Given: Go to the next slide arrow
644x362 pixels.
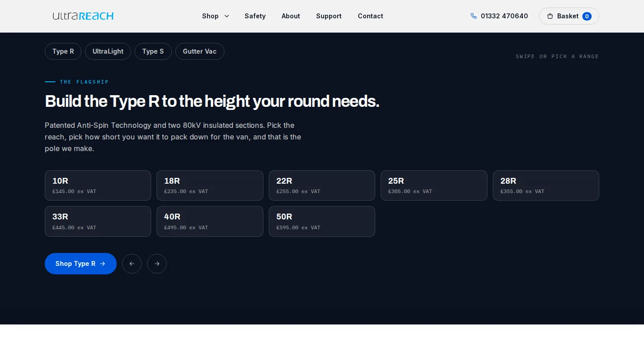Looking at the screenshot, I should tap(157, 264).
